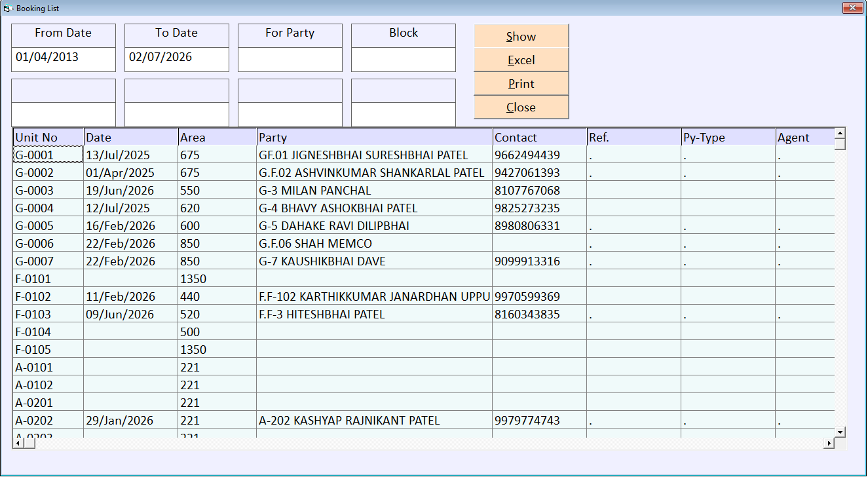Click party G.F.06 SHAH MEMCO
868x477 pixels.
375,244
